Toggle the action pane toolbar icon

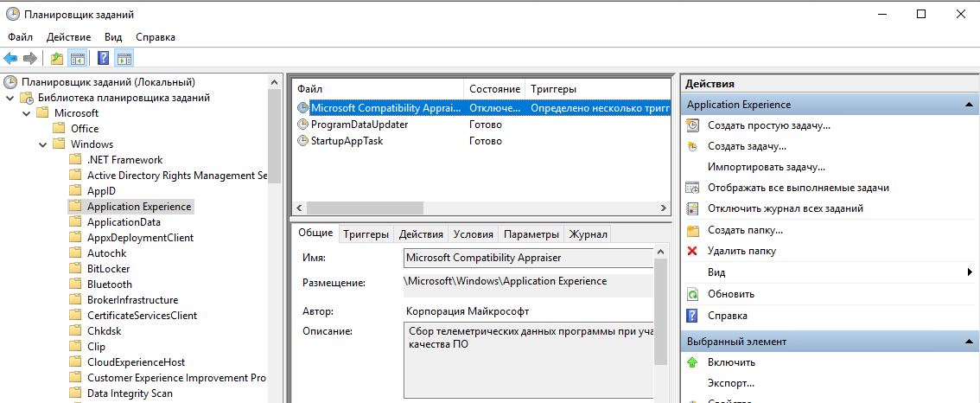(x=124, y=59)
